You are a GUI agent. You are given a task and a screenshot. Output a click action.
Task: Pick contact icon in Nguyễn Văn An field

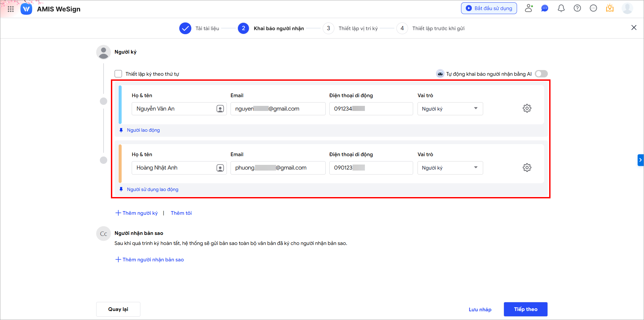pos(220,109)
